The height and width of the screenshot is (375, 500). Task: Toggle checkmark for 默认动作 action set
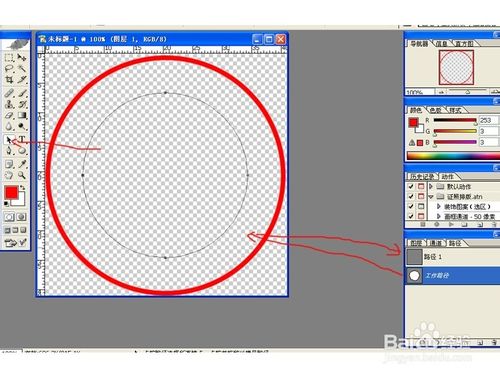click(x=411, y=186)
